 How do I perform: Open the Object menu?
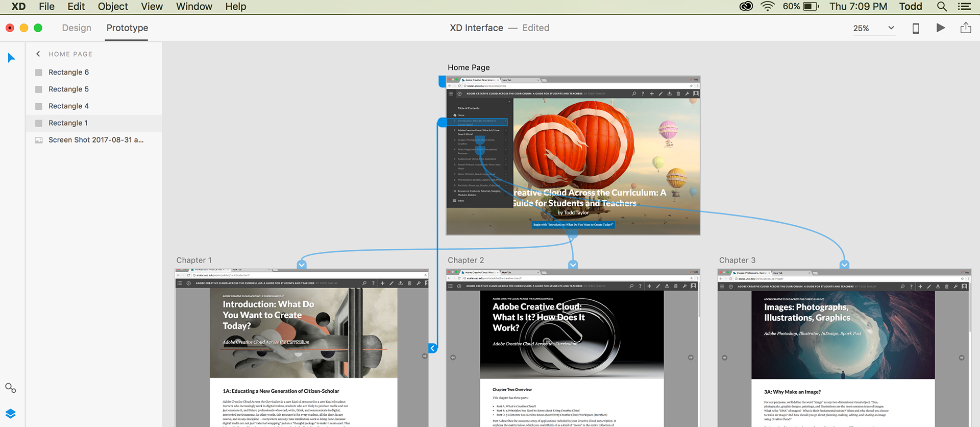point(113,7)
